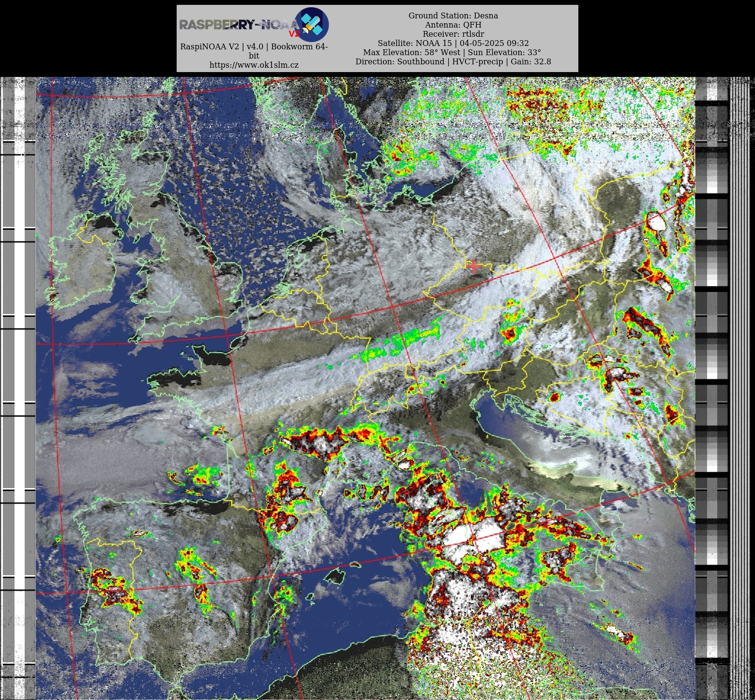
Task: Click the 'Ground Station: Desna' text
Action: coord(453,15)
